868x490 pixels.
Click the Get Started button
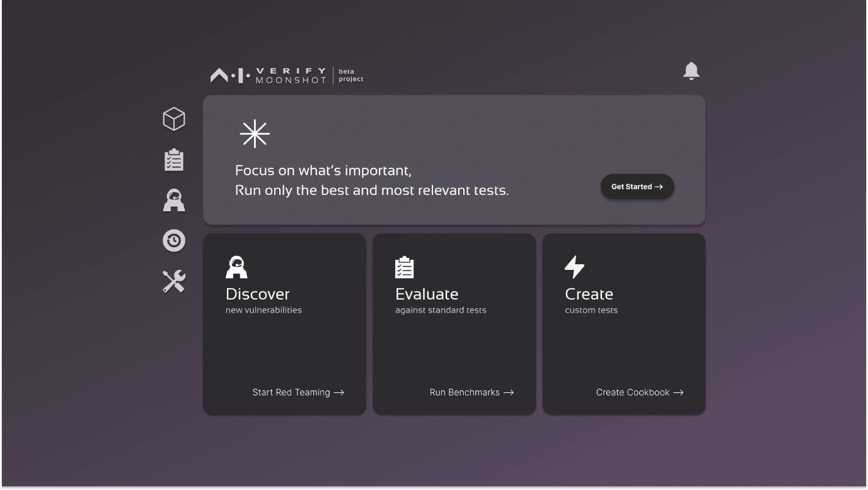click(x=637, y=187)
